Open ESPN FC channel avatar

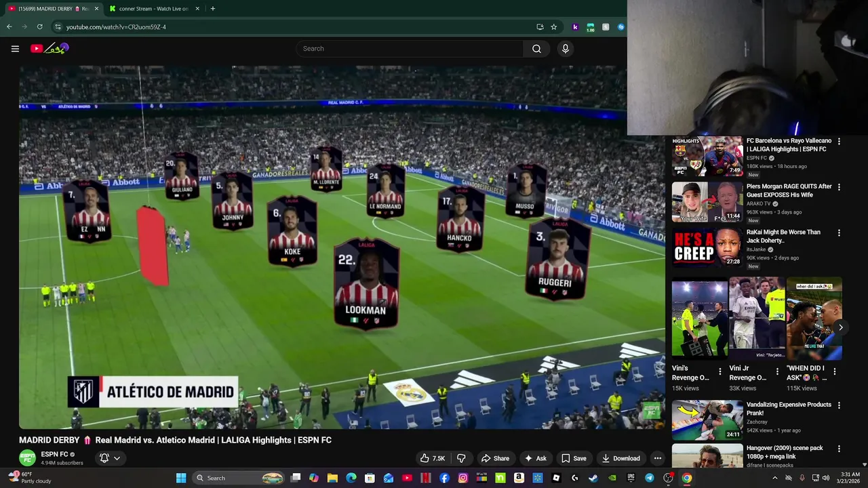pos(27,458)
